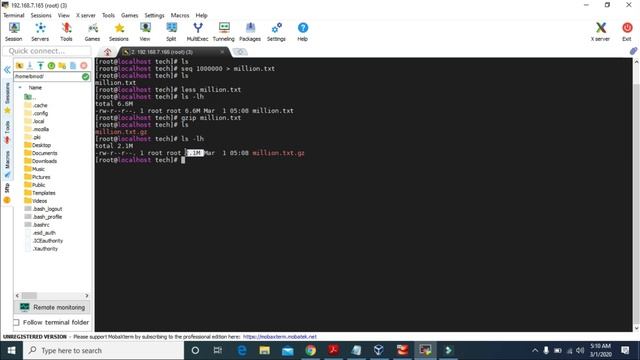Select the Desktop folder

(38, 145)
